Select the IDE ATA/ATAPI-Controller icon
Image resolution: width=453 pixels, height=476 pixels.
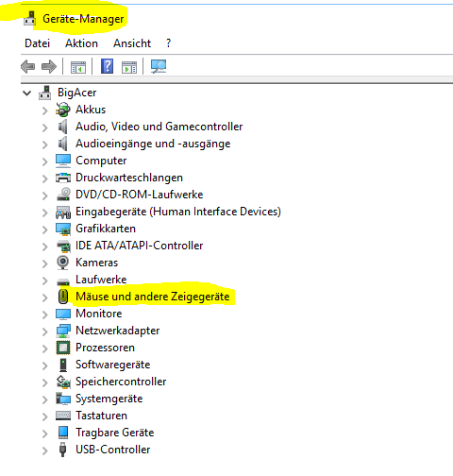(64, 246)
